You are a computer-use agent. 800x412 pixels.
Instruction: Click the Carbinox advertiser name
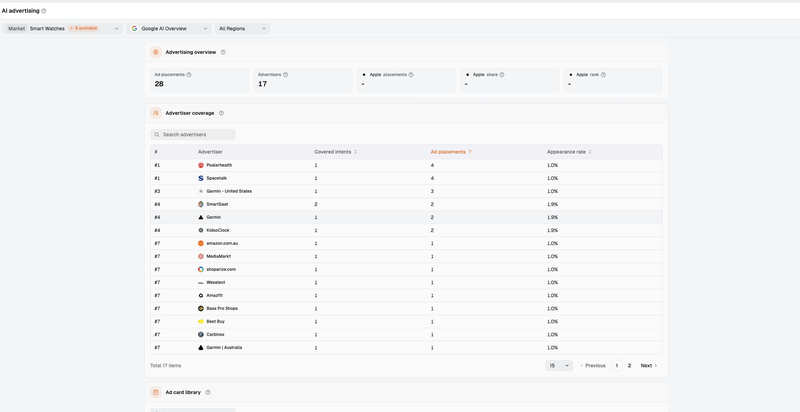pyautogui.click(x=215, y=334)
